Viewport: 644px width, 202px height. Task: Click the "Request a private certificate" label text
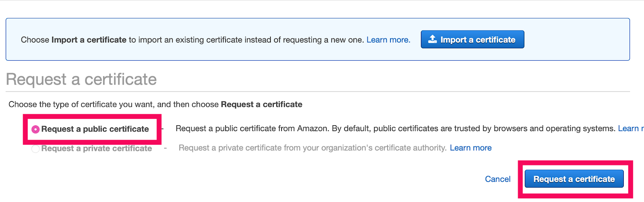click(97, 148)
